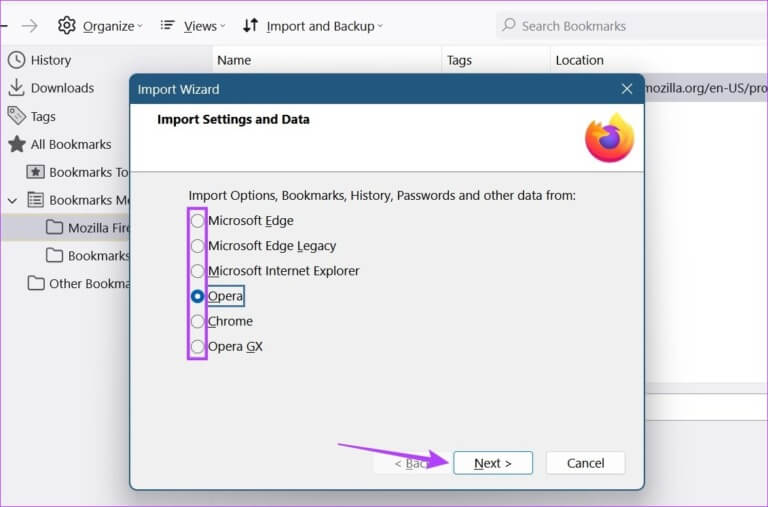The height and width of the screenshot is (507, 768).
Task: Select the Bookmarks folder under Mozilla Firefox
Action: coord(98,255)
